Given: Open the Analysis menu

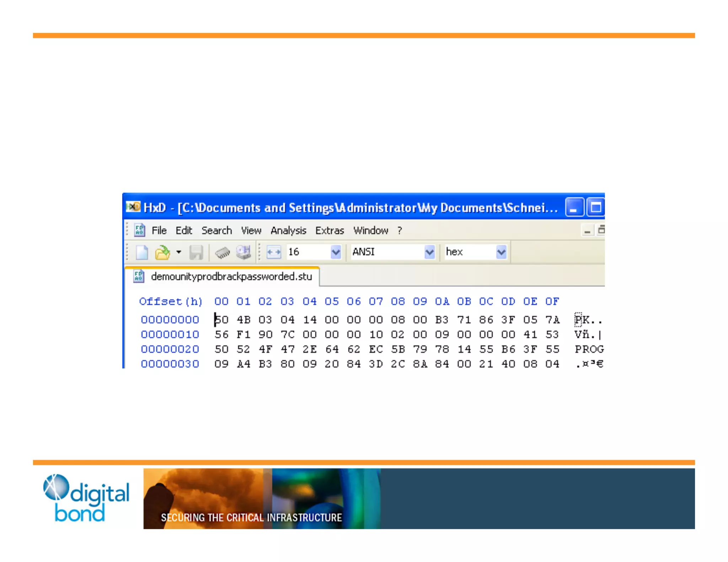Looking at the screenshot, I should tap(288, 231).
